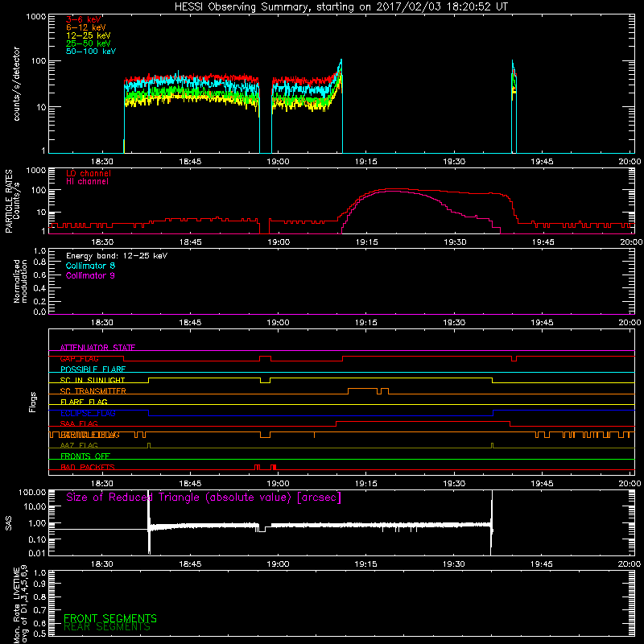Click the REAR SEGMENTS legend label
Screen dimensions: 644x644
pyautogui.click(x=107, y=627)
